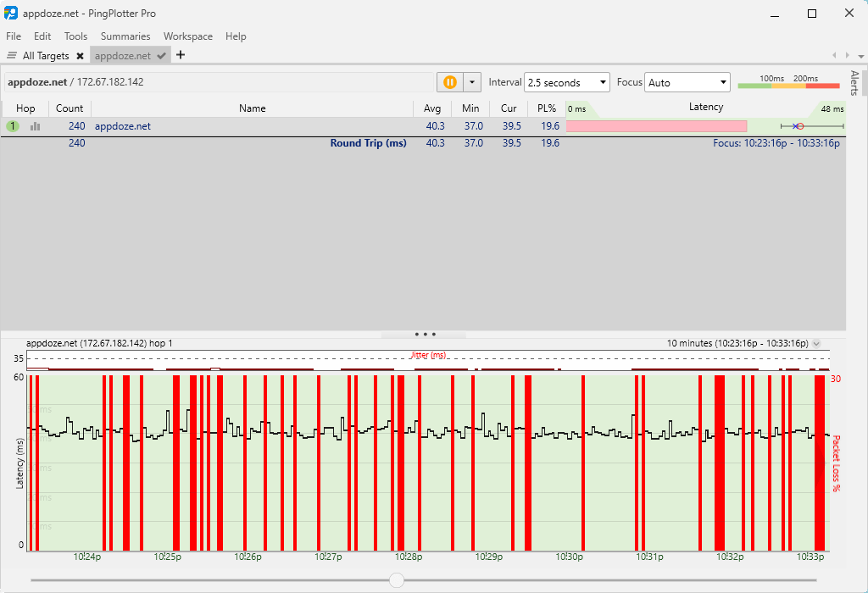Click the PingPlotter app icon in title bar
Screen dimensions: 868x593
tap(11, 14)
